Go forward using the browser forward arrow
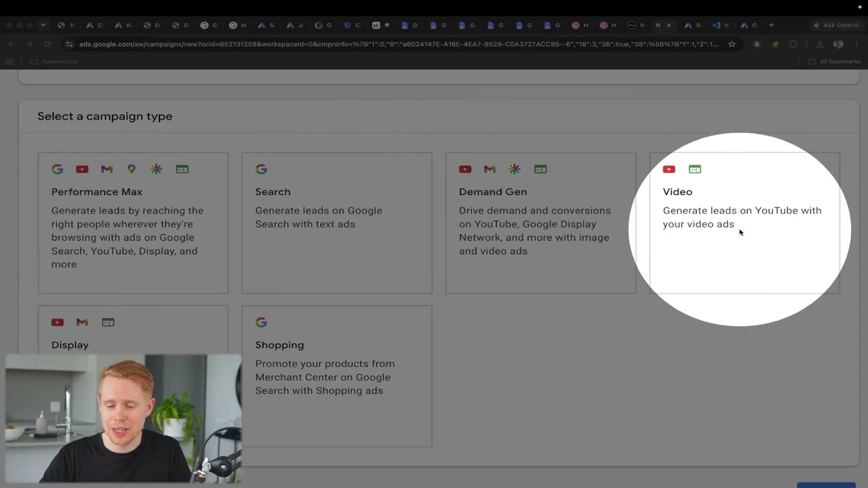 pyautogui.click(x=29, y=44)
